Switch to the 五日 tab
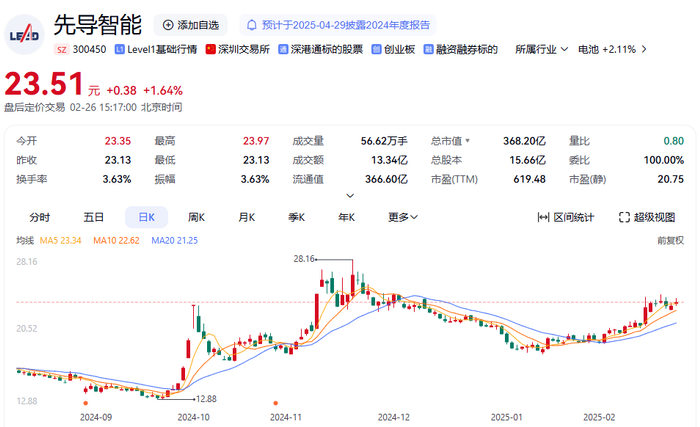Viewport: 700px width, 427px height. click(93, 218)
